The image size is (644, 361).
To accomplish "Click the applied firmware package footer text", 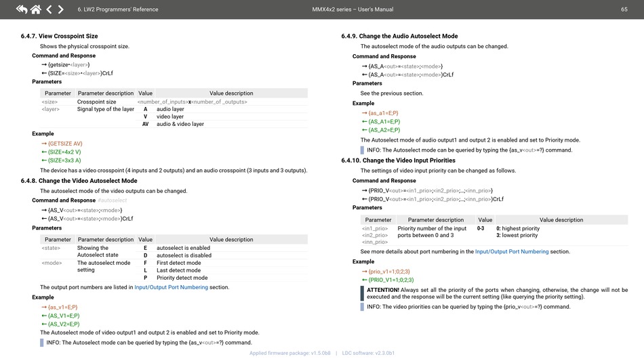I will click(289, 353).
